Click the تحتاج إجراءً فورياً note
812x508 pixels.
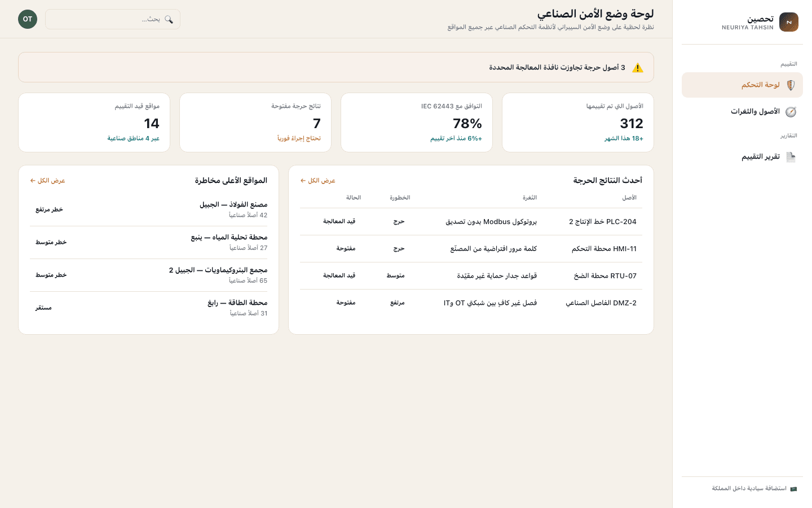click(x=299, y=138)
